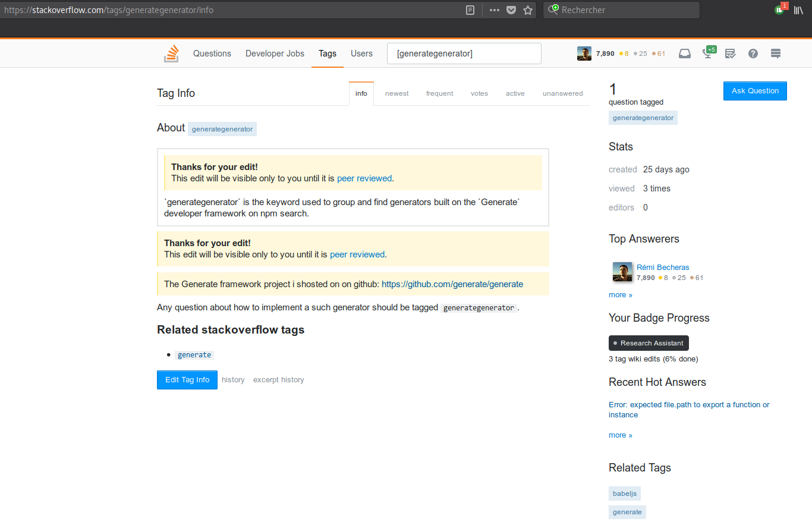This screenshot has height=525, width=812.
Task: Click Rémi Becheras avatar in Top Answerers
Action: (x=622, y=272)
